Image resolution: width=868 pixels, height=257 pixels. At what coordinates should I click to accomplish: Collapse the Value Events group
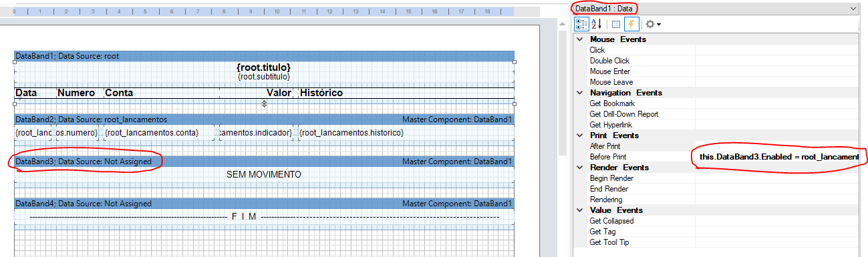579,210
